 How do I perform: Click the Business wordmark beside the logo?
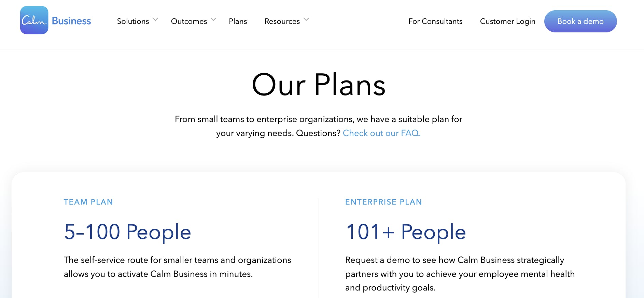click(x=71, y=21)
